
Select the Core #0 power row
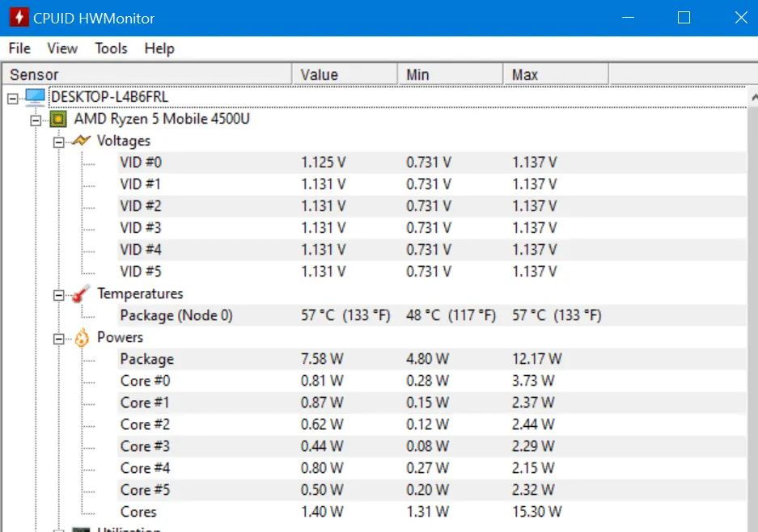(x=432, y=381)
